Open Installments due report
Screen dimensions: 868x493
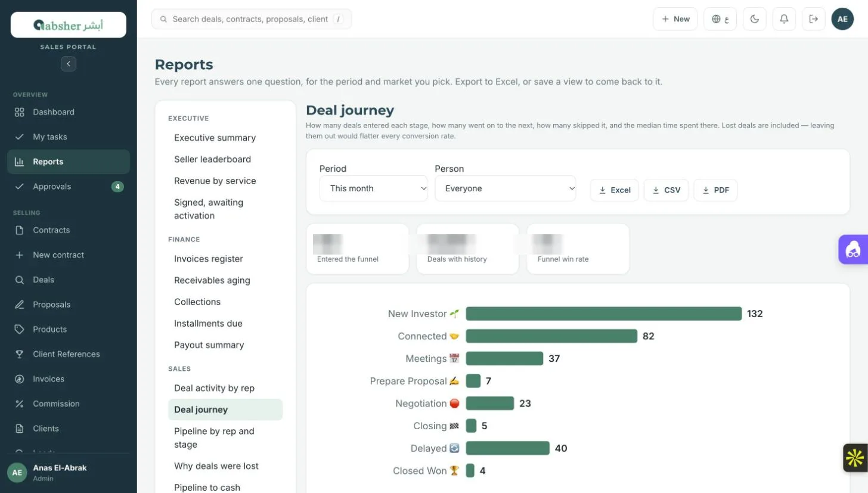225,323
